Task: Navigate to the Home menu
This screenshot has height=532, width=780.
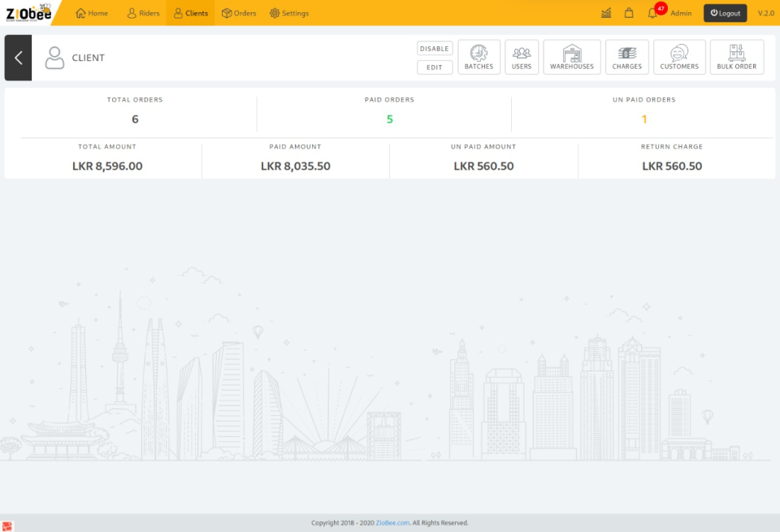Action: (x=91, y=12)
